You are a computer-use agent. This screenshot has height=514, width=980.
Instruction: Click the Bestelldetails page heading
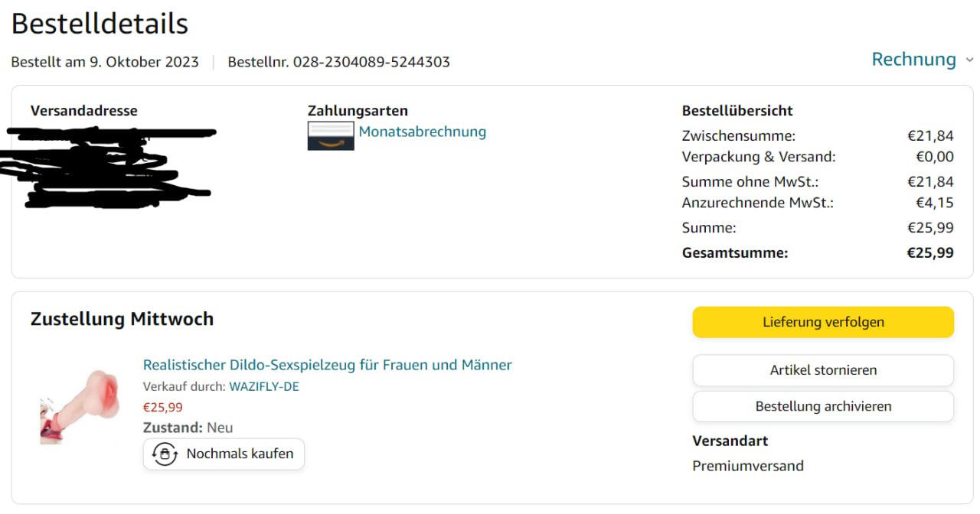[100, 24]
